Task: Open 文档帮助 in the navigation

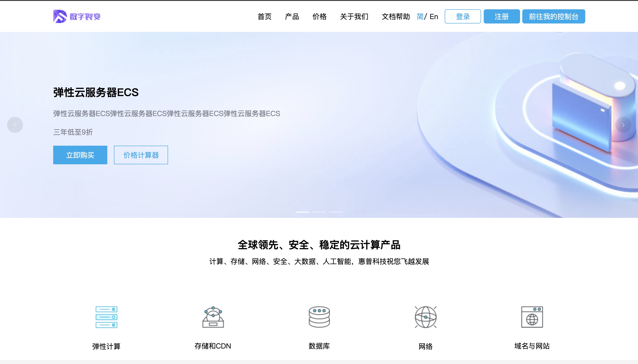Action: coord(396,17)
